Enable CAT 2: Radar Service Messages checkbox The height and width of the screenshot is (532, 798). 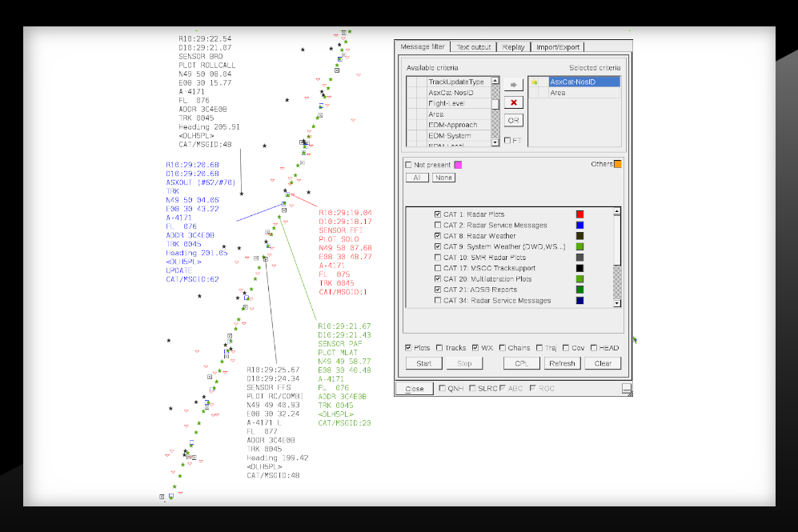437,226
